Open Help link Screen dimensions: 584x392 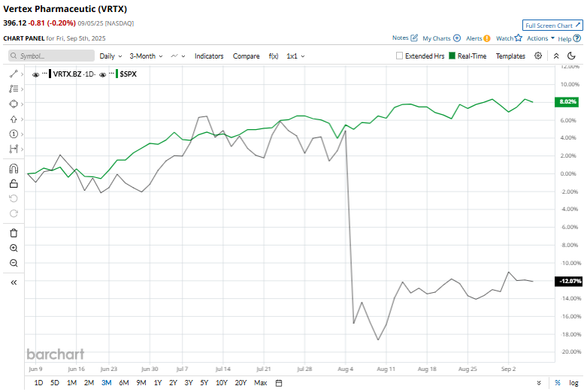570,38
